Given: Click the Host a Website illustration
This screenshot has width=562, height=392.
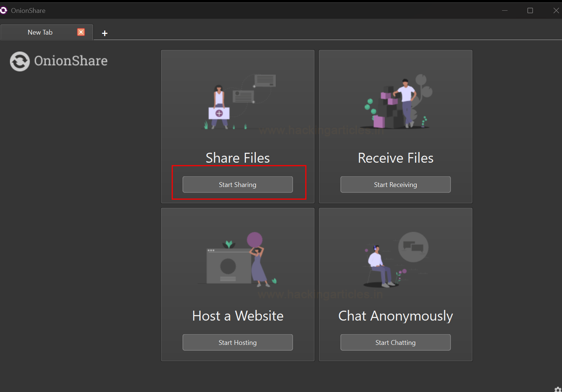Looking at the screenshot, I should 237,259.
